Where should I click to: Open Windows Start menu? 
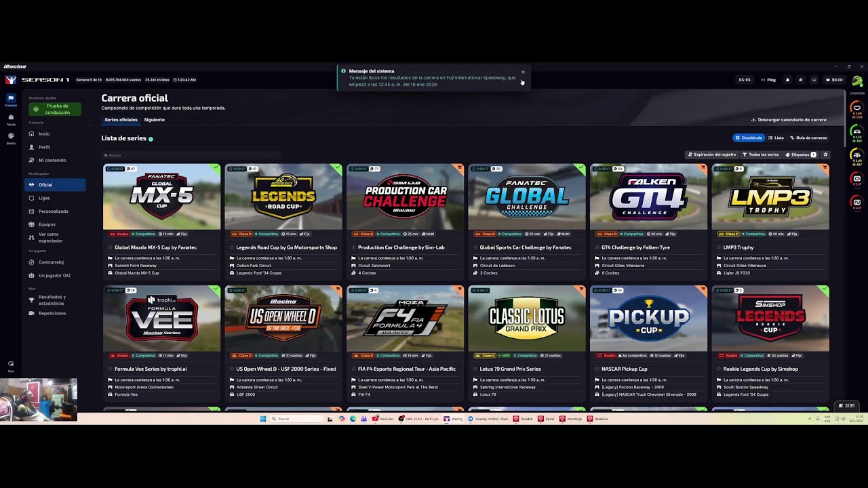click(x=263, y=419)
